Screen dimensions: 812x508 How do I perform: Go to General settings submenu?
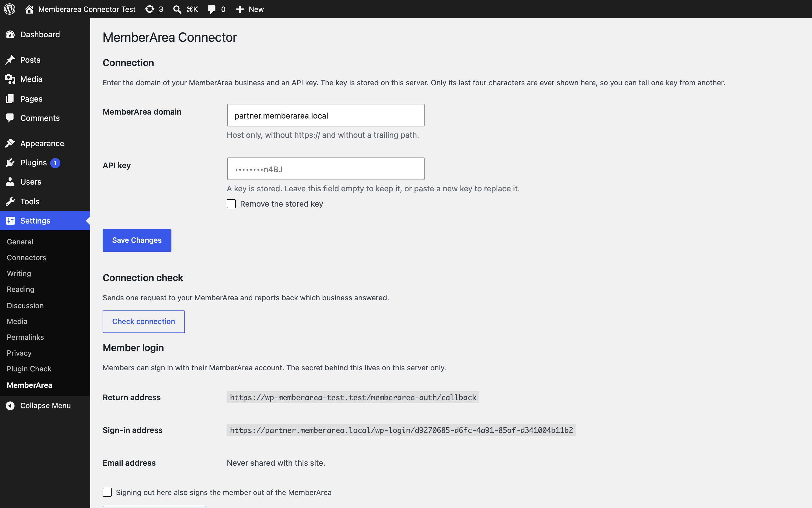tap(20, 242)
